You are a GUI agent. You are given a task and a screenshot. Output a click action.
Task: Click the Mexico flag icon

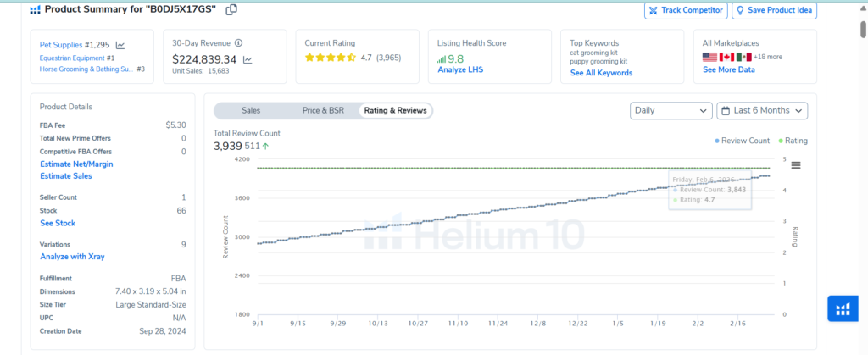coord(743,57)
